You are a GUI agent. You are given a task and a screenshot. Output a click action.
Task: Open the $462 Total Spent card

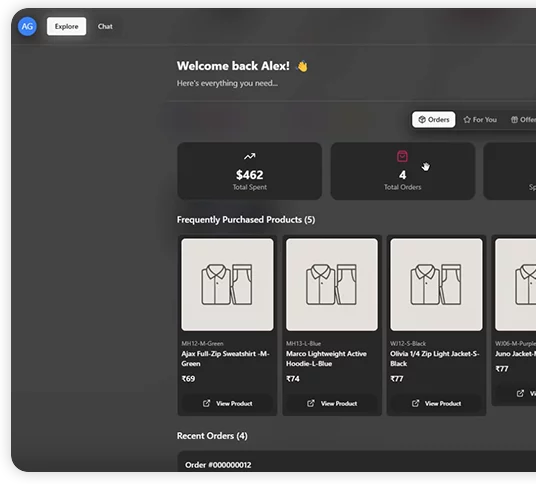pyautogui.click(x=250, y=171)
